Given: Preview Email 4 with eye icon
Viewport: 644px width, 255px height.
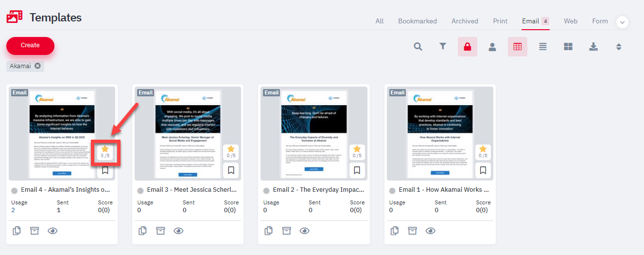Looking at the screenshot, I should tap(52, 231).
